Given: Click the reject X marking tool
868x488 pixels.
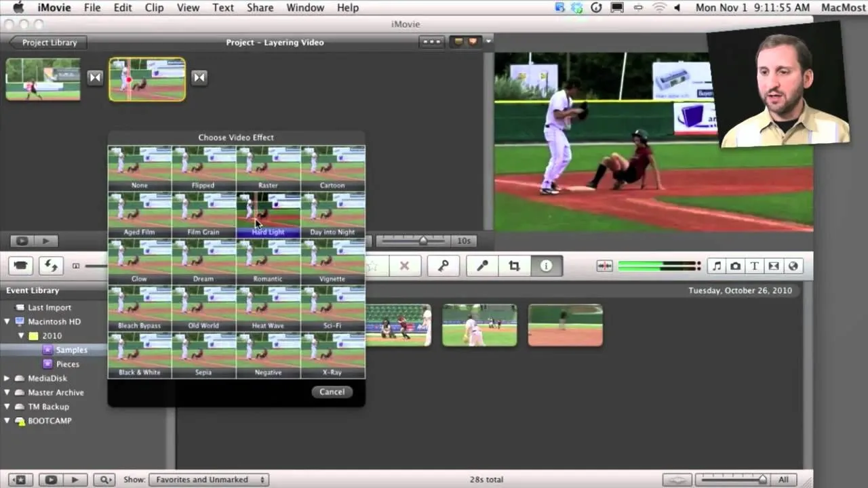Looking at the screenshot, I should click(x=404, y=266).
